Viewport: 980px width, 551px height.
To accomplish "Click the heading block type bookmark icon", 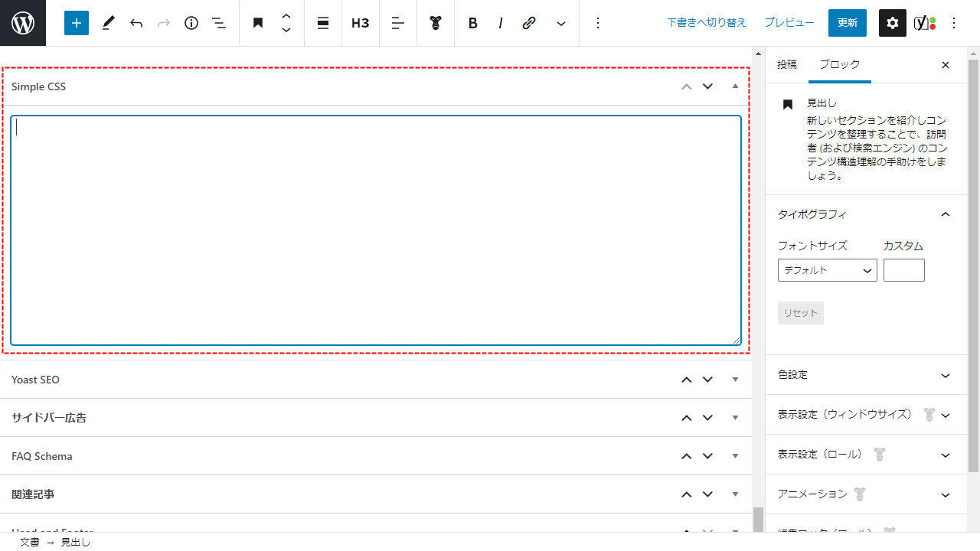I will [x=258, y=23].
